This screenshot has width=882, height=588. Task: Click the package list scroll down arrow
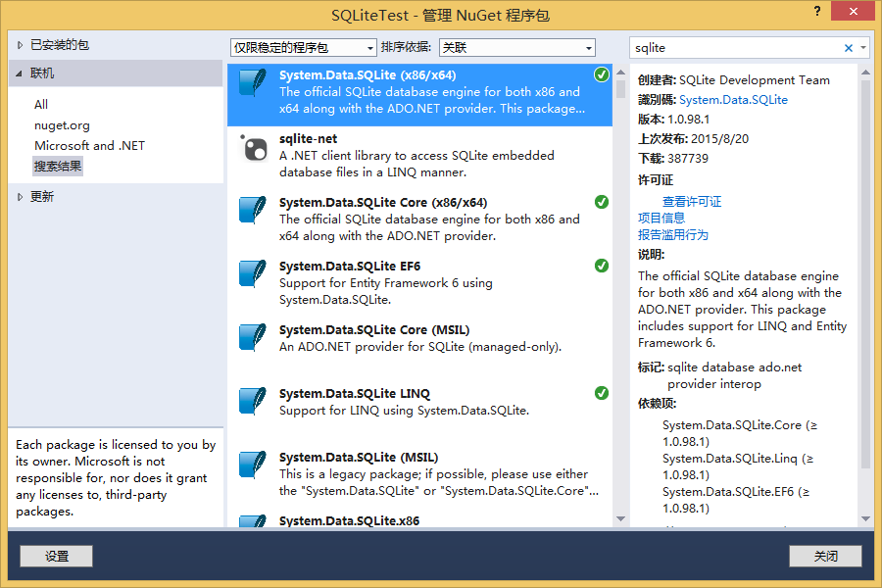pos(621,518)
